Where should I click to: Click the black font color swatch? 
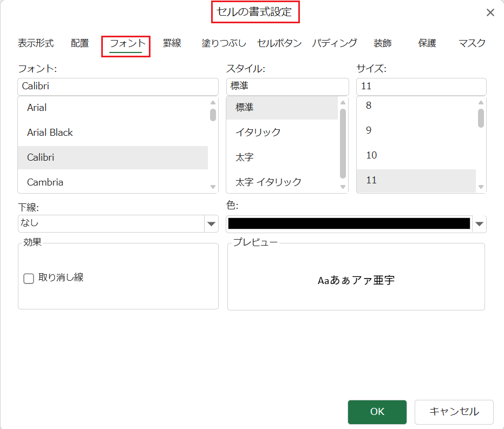click(349, 223)
